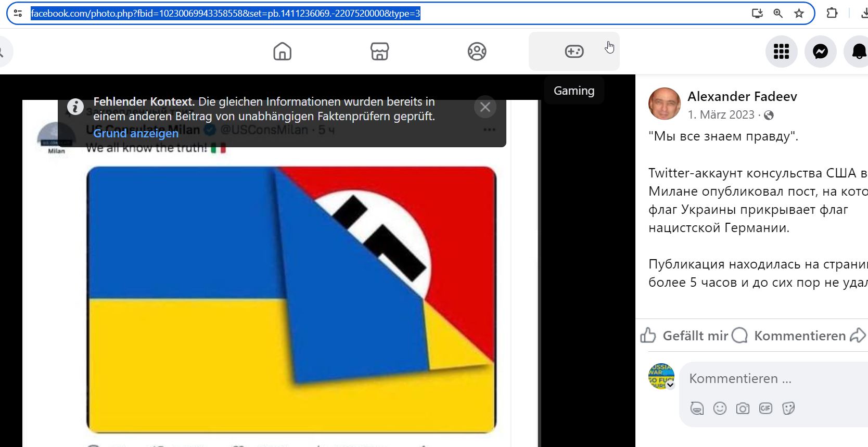
Task: Dismiss the Fehlender Kontext notice
Action: pyautogui.click(x=485, y=107)
